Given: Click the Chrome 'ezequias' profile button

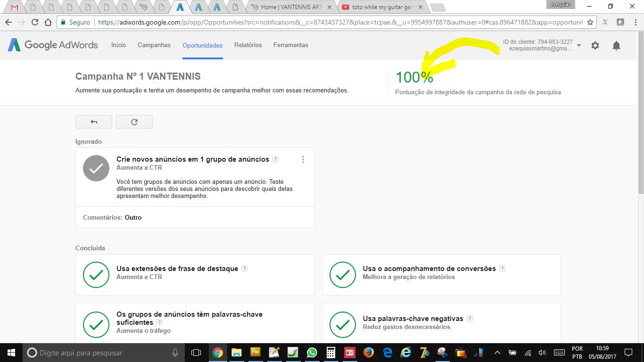Looking at the screenshot, I should (x=560, y=4).
